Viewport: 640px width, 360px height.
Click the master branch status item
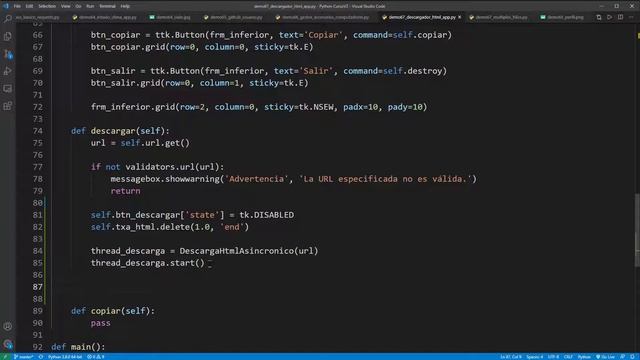click(24, 357)
